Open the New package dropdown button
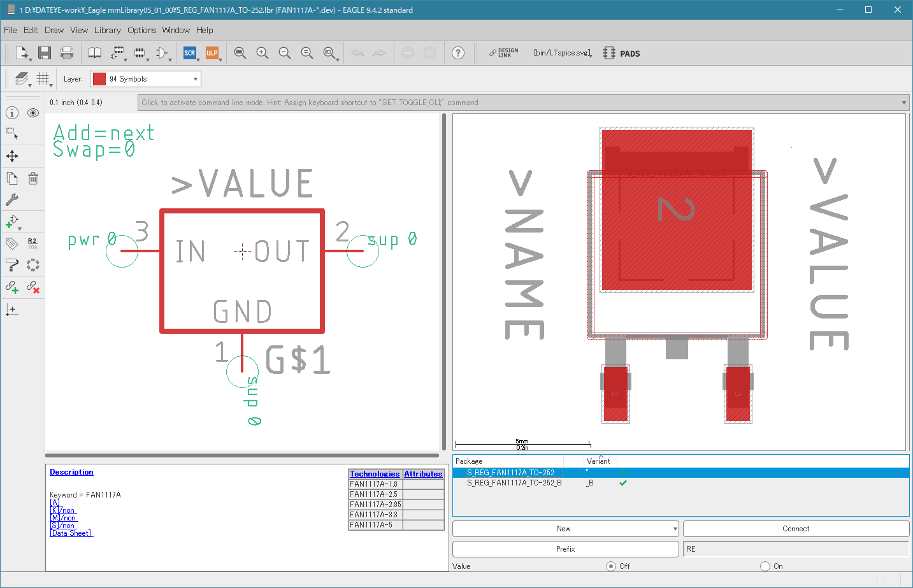This screenshot has width=913, height=588. pyautogui.click(x=566, y=529)
